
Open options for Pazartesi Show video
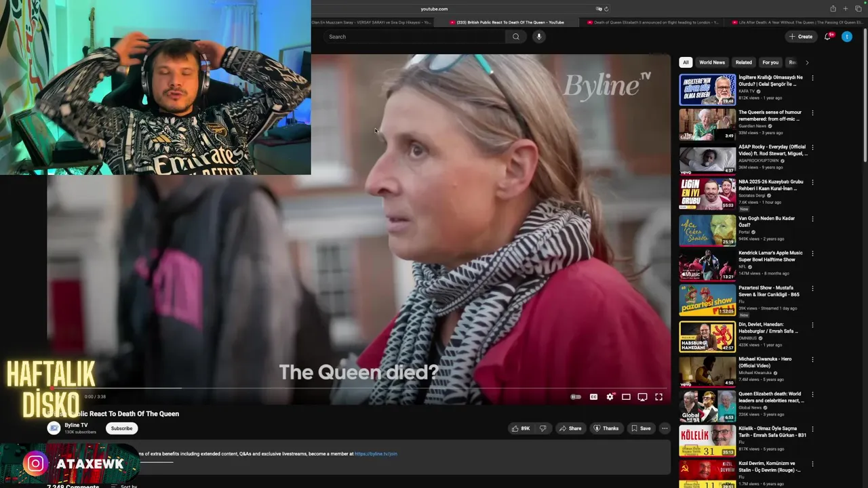tap(812, 288)
